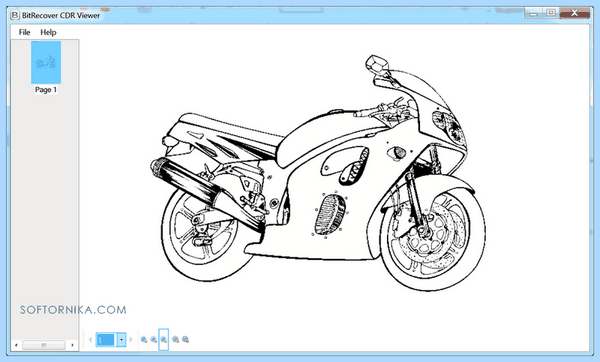Minimize the BitRecover CDR Viewer window
Image resolution: width=600 pixels, height=362 pixels.
tap(534, 13)
